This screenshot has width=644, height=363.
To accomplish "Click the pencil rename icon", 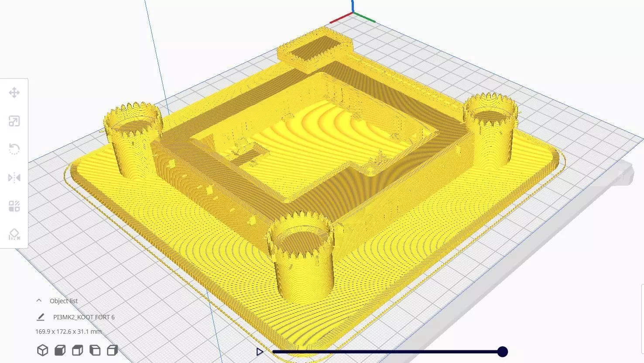I will pyautogui.click(x=41, y=317).
